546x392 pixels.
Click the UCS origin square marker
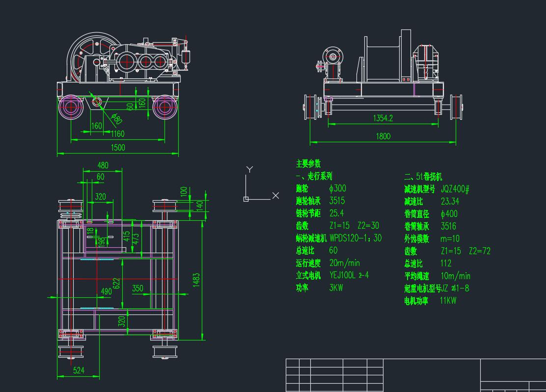coord(246,199)
